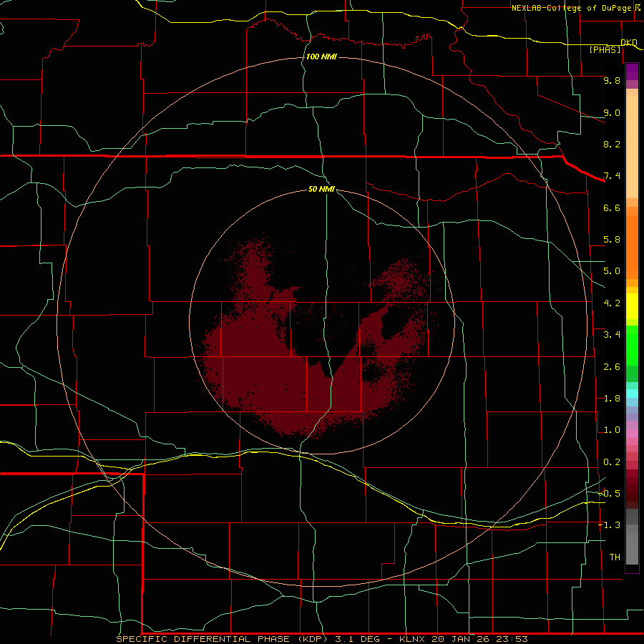Click the purple segment atop the color bar
The image size is (644, 644).
(632, 72)
